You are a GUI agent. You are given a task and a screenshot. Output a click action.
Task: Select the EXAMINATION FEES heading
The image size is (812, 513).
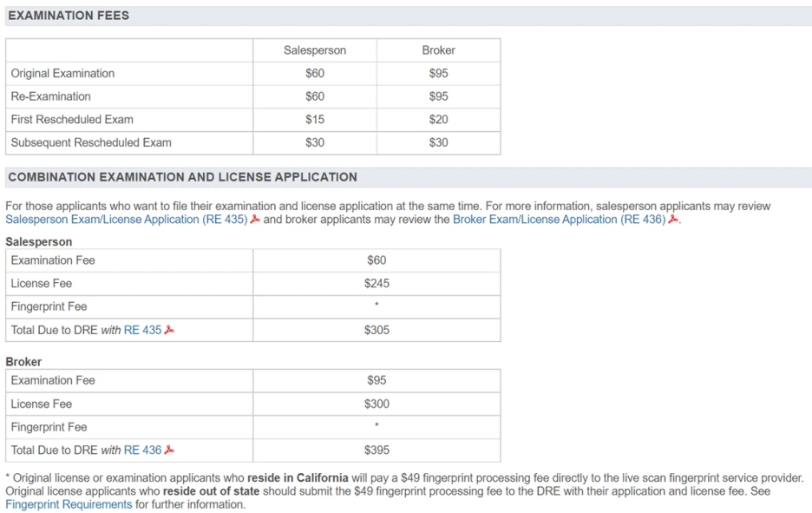coord(69,16)
